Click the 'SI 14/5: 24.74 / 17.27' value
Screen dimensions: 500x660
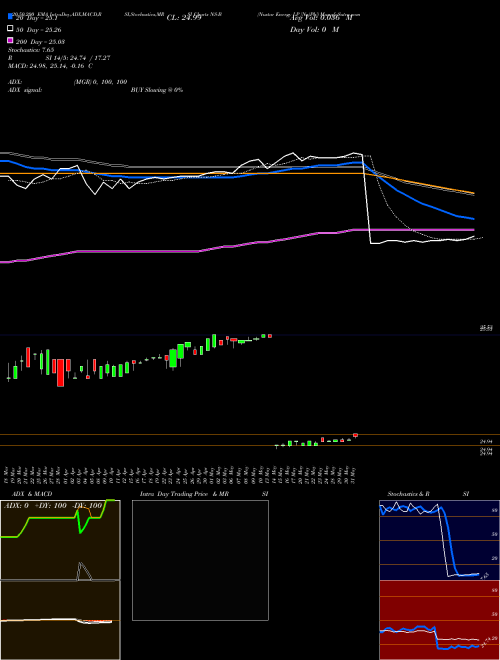pyautogui.click(x=78, y=58)
